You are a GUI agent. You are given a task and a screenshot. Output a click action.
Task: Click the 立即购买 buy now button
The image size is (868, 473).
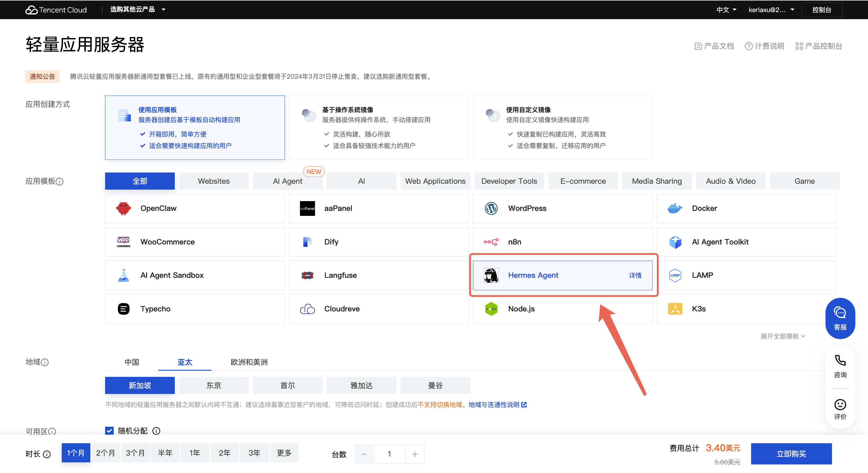pos(791,454)
